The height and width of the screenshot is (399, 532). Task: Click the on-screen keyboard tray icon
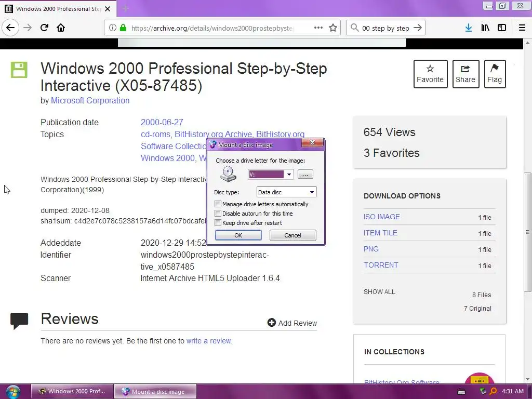pyautogui.click(x=461, y=392)
